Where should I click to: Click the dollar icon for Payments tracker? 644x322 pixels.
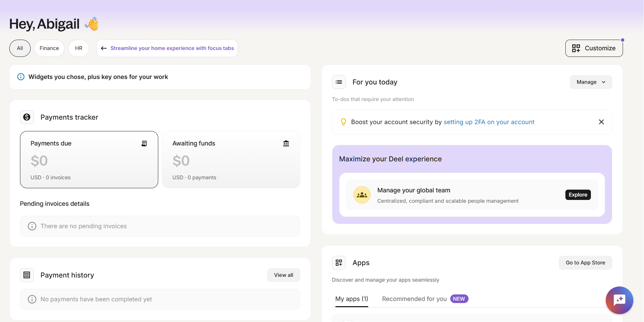click(x=27, y=117)
